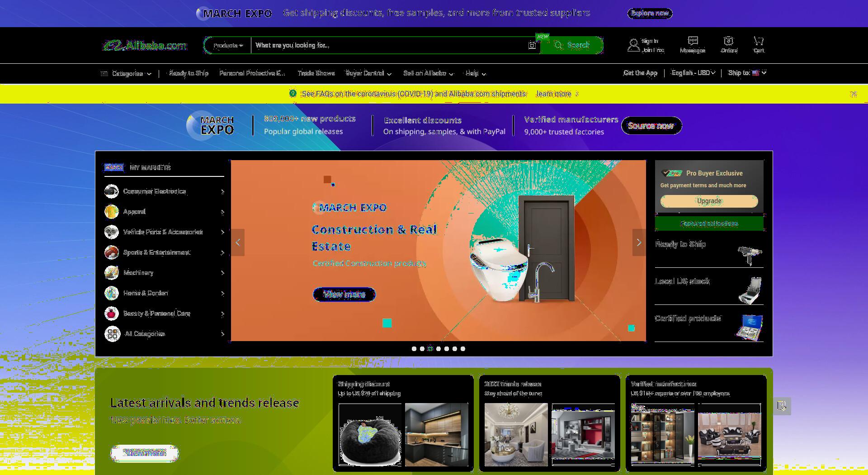Open the shopping Cart icon
Screen dimensions: 868x475
759,41
